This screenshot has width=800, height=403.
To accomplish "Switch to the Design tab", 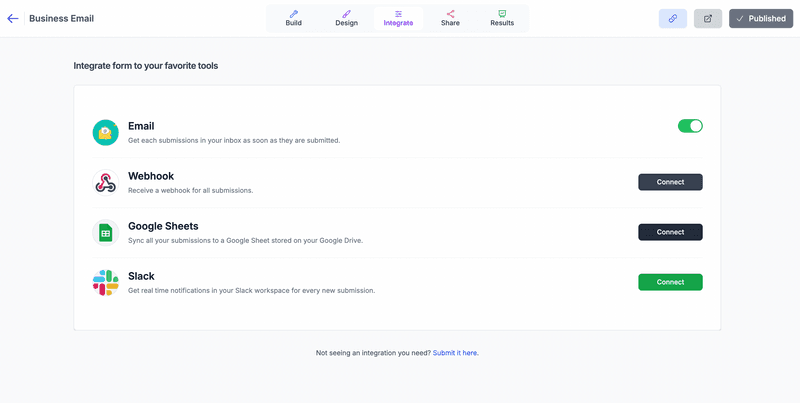I will pos(346,18).
